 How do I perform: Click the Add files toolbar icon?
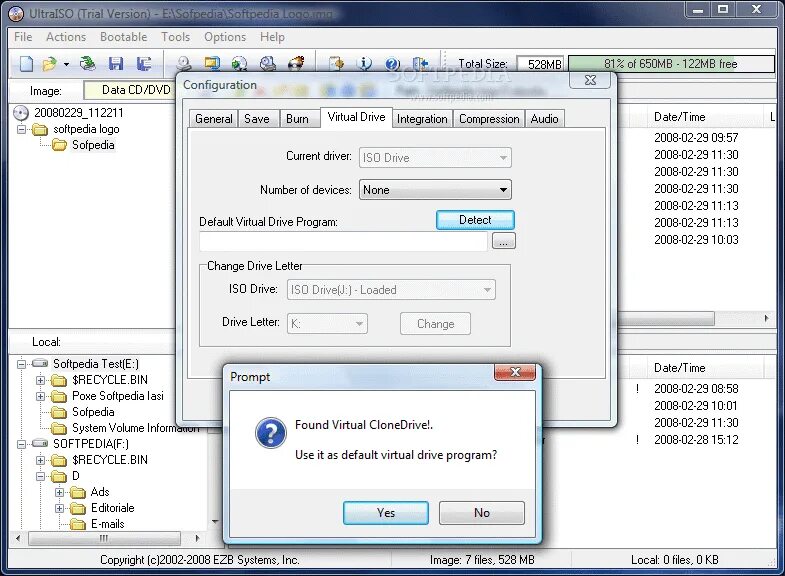336,64
